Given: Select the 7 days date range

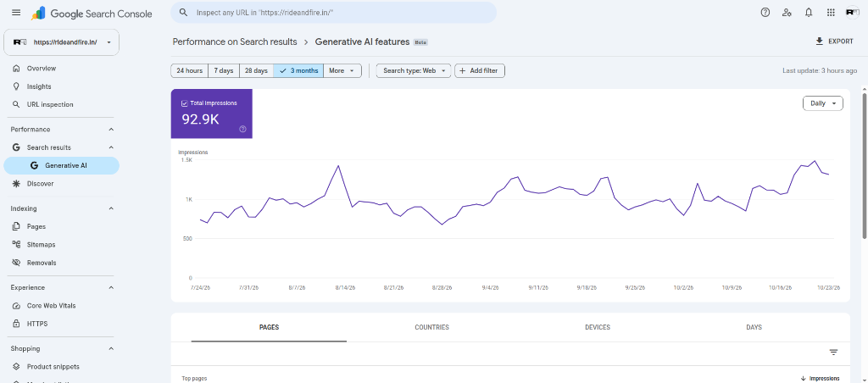Looking at the screenshot, I should pyautogui.click(x=224, y=71).
